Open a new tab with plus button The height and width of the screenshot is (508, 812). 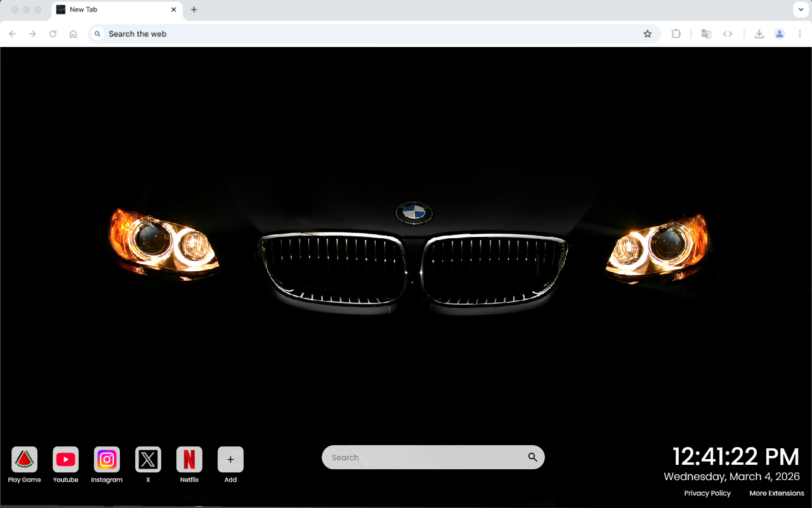tap(194, 10)
